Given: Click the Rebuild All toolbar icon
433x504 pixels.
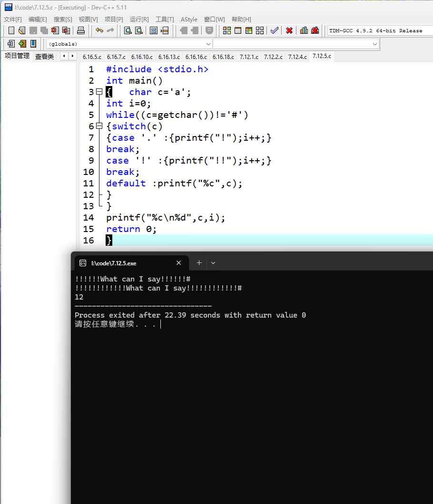Looking at the screenshot, I should (x=260, y=30).
